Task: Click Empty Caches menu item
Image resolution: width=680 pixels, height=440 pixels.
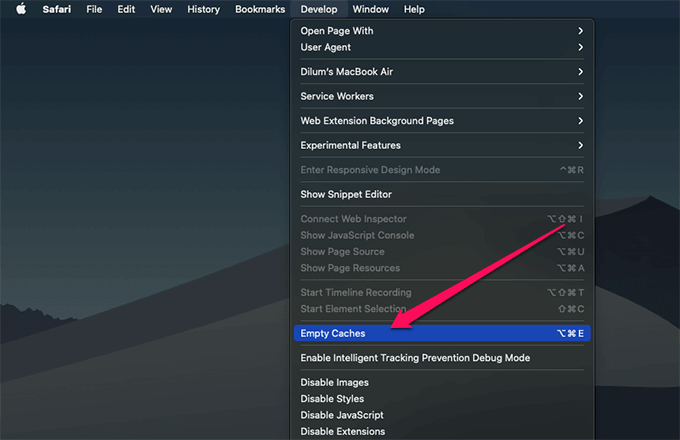Action: (442, 333)
